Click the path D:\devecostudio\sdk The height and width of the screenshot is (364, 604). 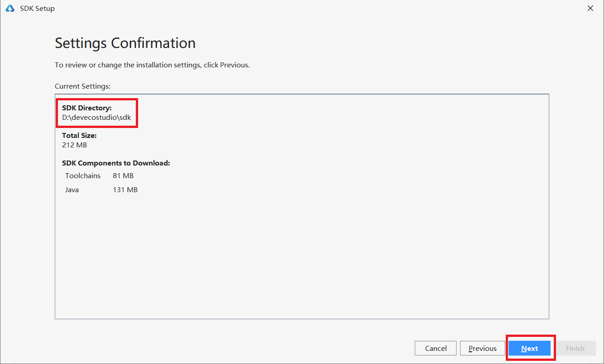pyautogui.click(x=96, y=117)
